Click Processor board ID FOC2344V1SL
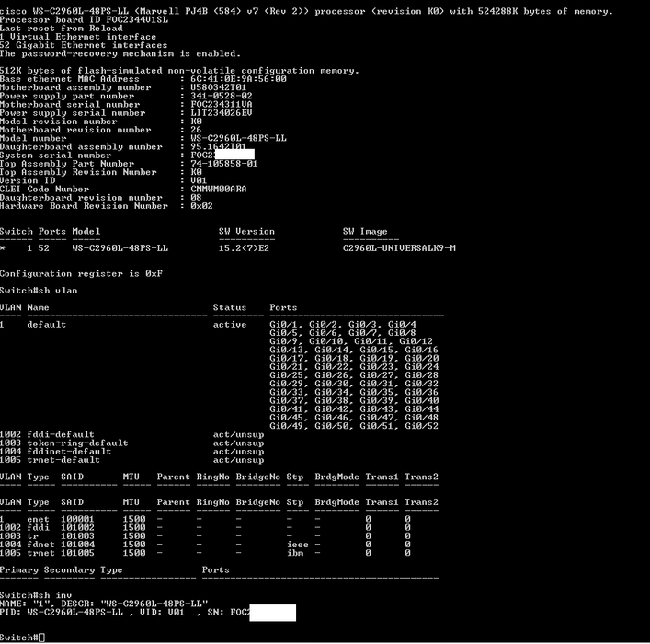Screen dimensions: 650x644 85,19
